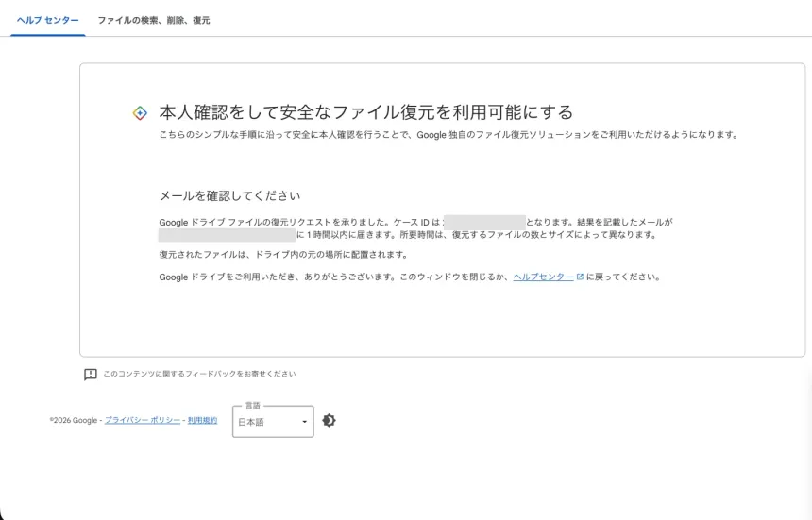The height and width of the screenshot is (520, 812).
Task: Open the 利用規約 link
Action: (x=202, y=420)
